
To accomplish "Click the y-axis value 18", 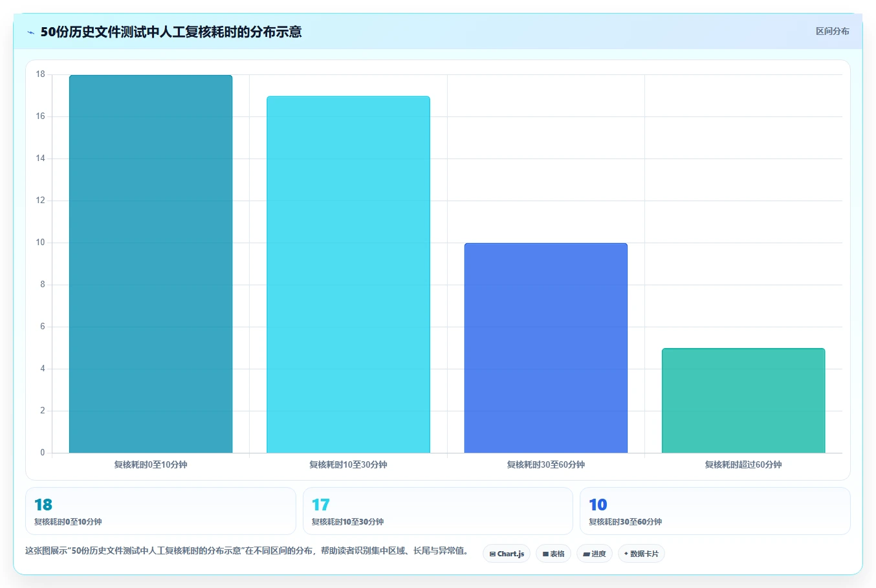I will click(x=41, y=74).
